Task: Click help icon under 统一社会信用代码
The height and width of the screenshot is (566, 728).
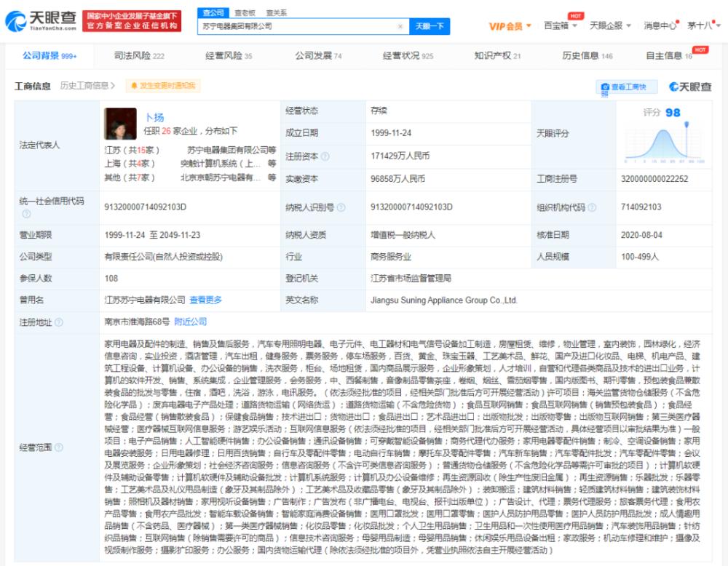Action: (26, 214)
